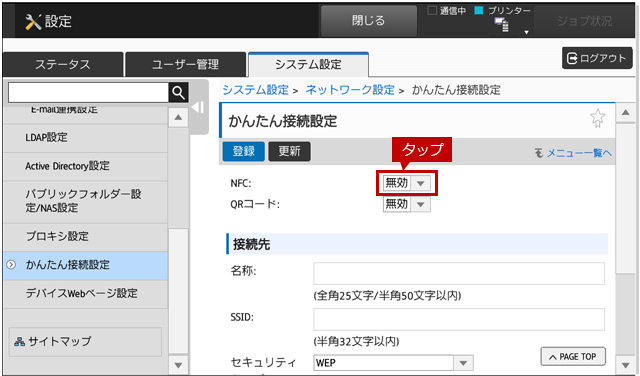Click the かんたん接続設定 page title

283,121
